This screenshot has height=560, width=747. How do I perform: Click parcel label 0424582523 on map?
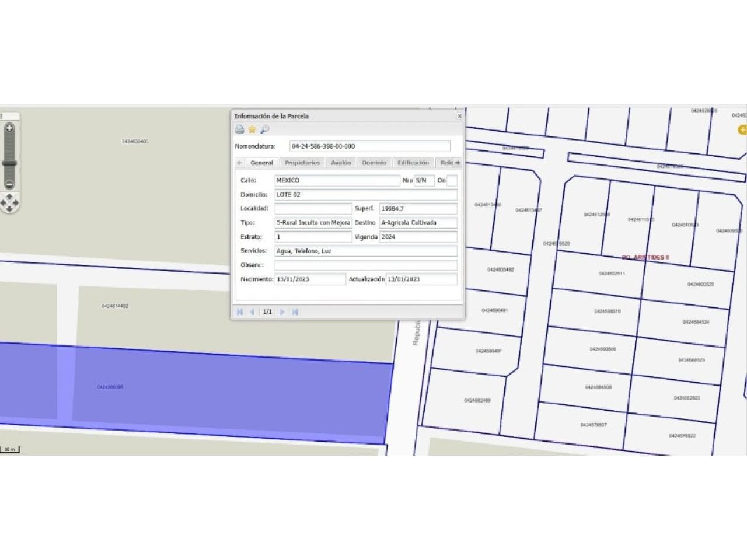click(x=687, y=398)
